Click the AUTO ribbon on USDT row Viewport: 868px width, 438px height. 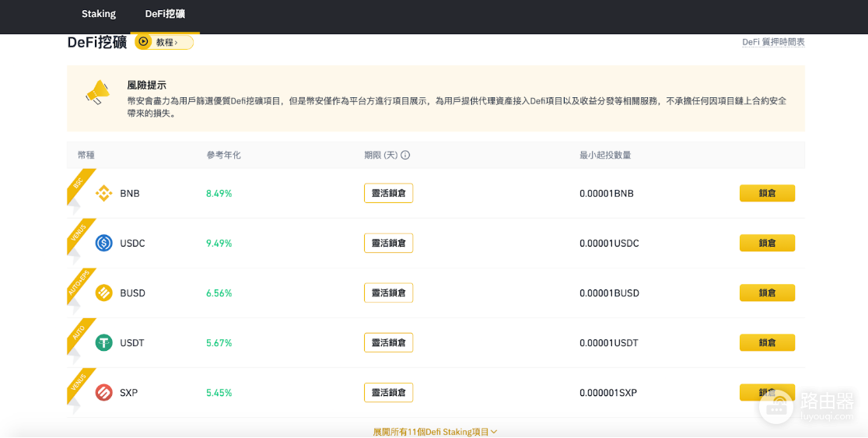79,334
